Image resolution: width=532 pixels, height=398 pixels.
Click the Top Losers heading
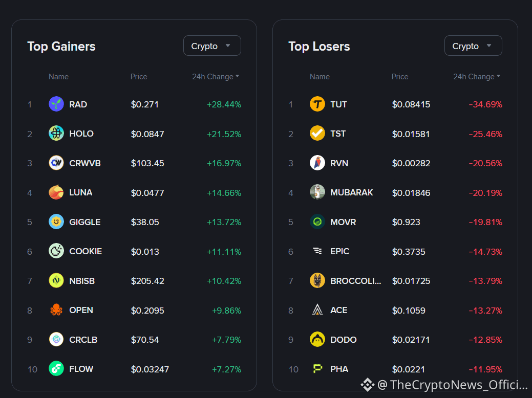319,47
